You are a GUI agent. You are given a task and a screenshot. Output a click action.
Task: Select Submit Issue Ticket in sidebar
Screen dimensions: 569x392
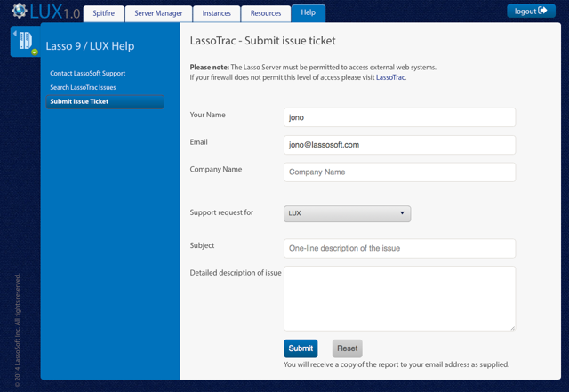(x=79, y=102)
